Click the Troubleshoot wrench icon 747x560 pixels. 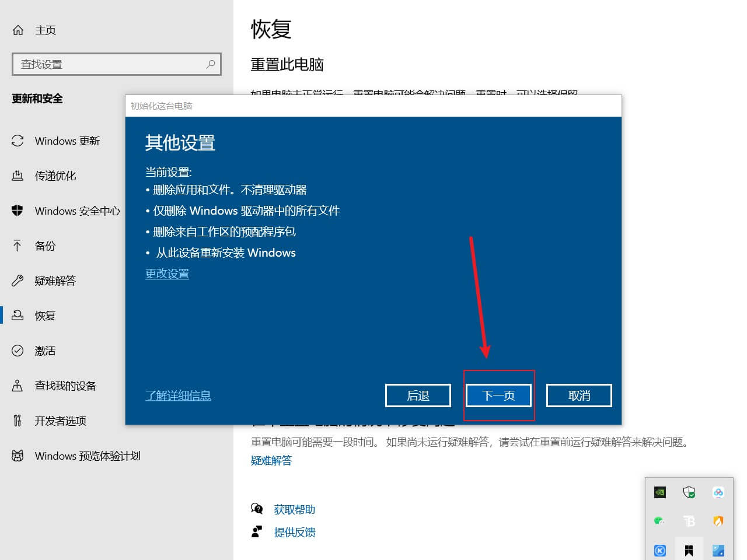pos(18,281)
